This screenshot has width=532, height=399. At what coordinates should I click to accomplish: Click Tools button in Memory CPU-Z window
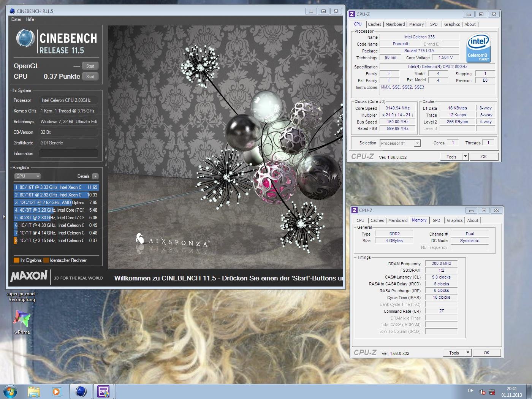[454, 353]
